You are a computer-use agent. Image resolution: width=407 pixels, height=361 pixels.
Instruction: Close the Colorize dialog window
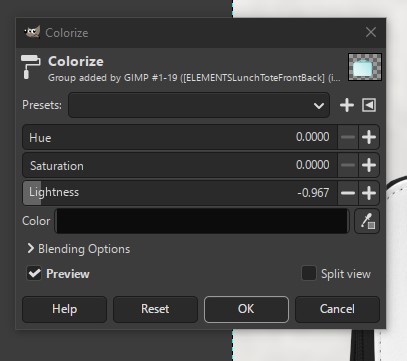371,32
